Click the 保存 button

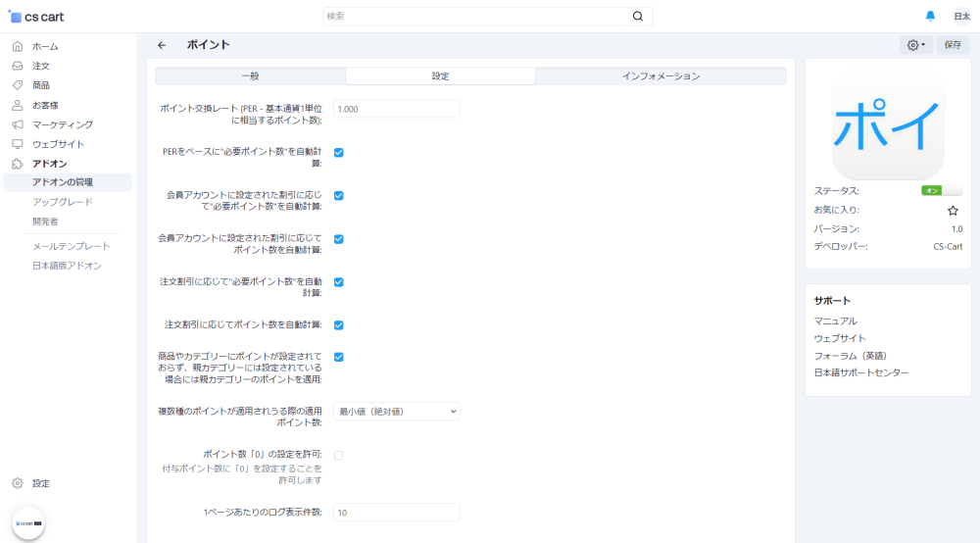click(x=953, y=45)
